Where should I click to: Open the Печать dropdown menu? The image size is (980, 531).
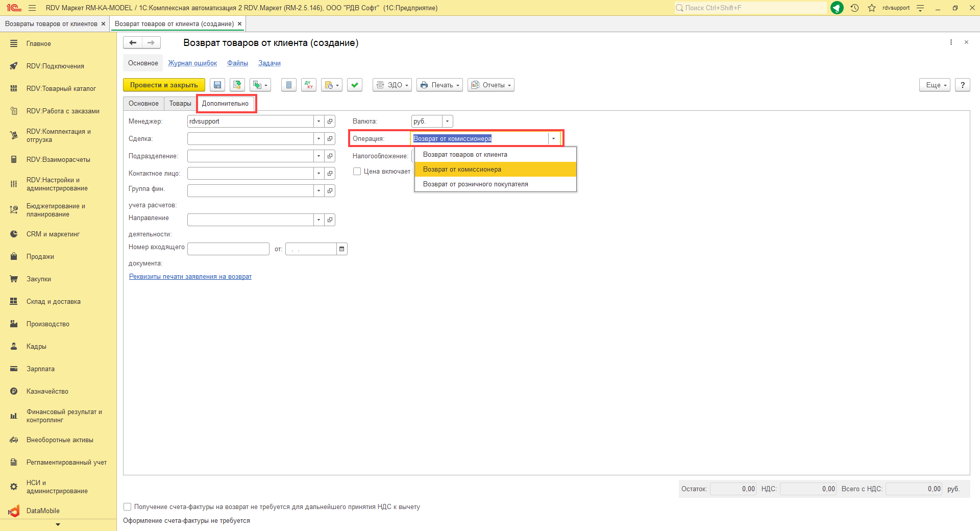[439, 85]
